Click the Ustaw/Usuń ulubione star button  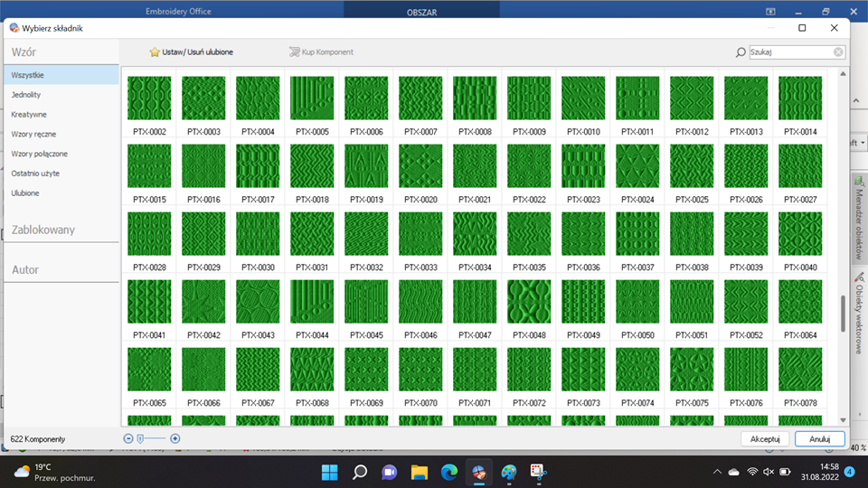pos(191,52)
